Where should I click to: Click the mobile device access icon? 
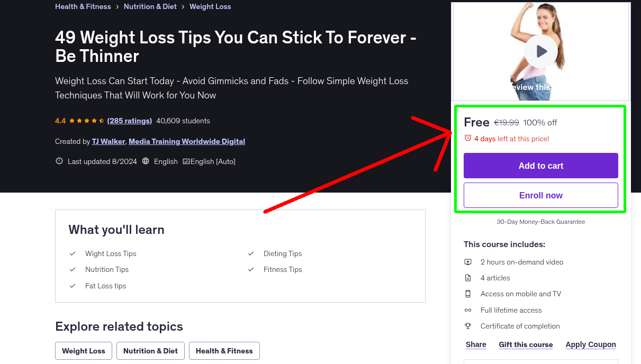(x=468, y=294)
